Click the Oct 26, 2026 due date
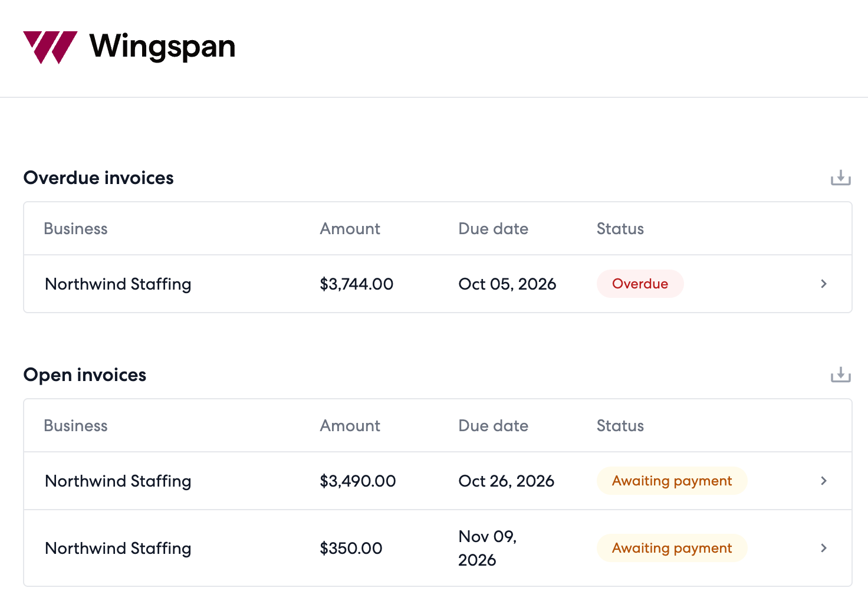Screen dimensions: 868x604 (x=506, y=481)
